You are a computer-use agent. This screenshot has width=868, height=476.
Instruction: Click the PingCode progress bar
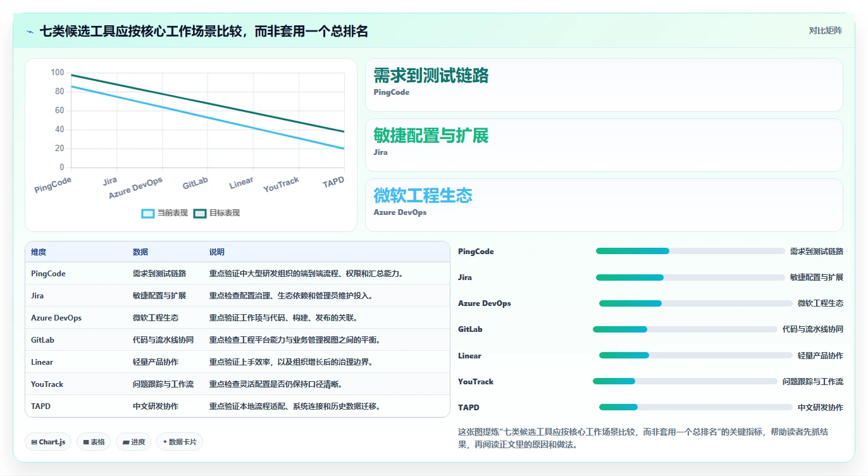click(690, 251)
